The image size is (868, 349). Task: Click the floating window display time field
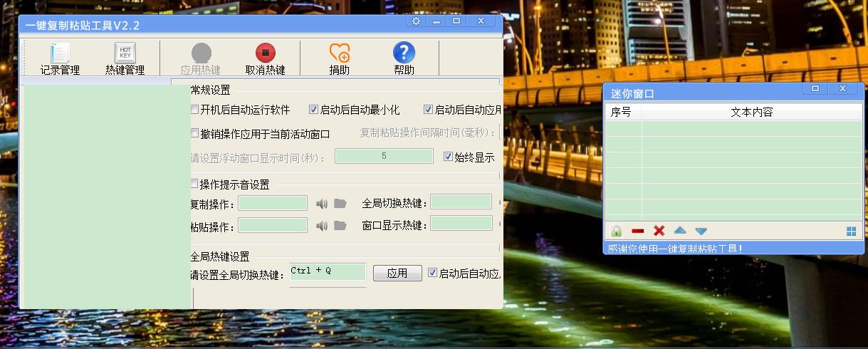385,156
